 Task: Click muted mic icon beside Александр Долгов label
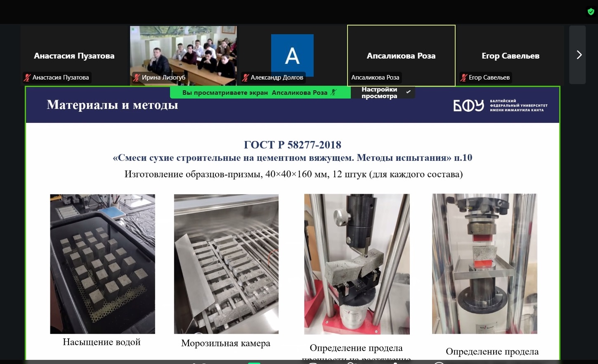(246, 77)
